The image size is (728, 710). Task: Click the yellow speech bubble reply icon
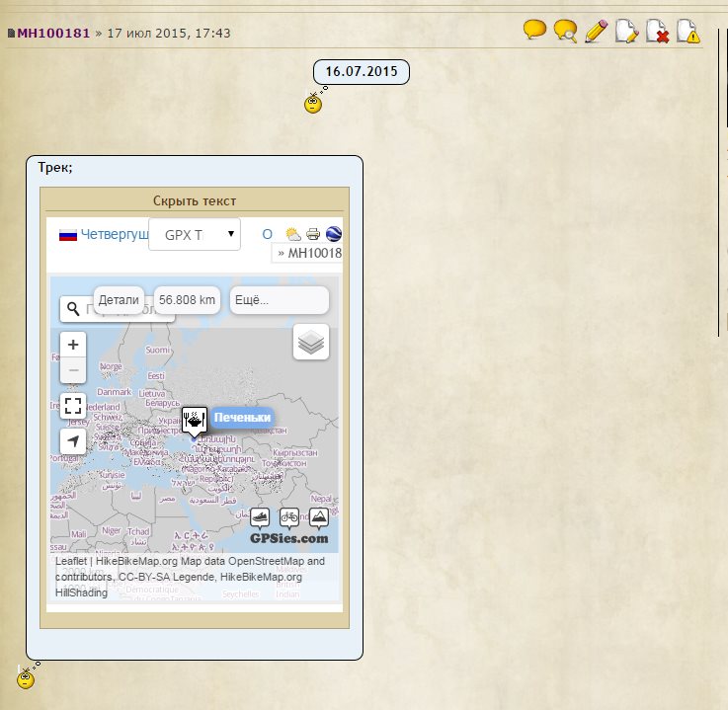(x=534, y=31)
